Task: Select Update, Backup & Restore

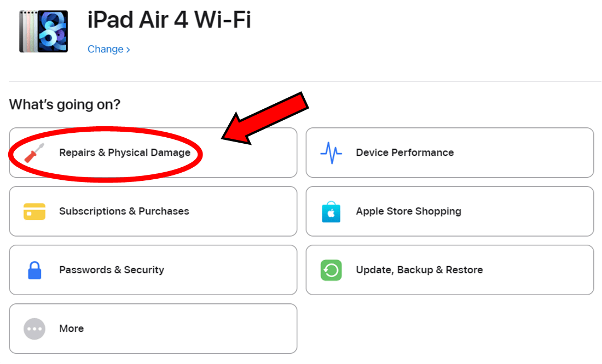Action: (419, 270)
